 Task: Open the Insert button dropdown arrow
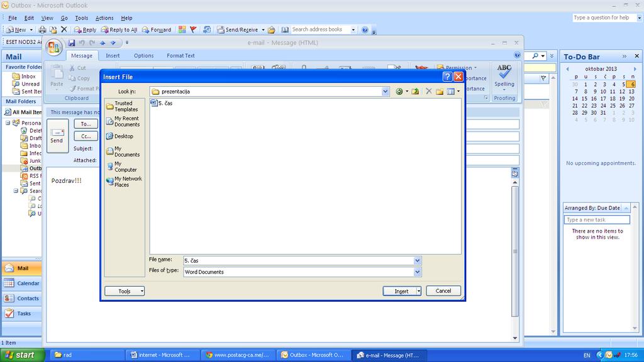(x=418, y=291)
